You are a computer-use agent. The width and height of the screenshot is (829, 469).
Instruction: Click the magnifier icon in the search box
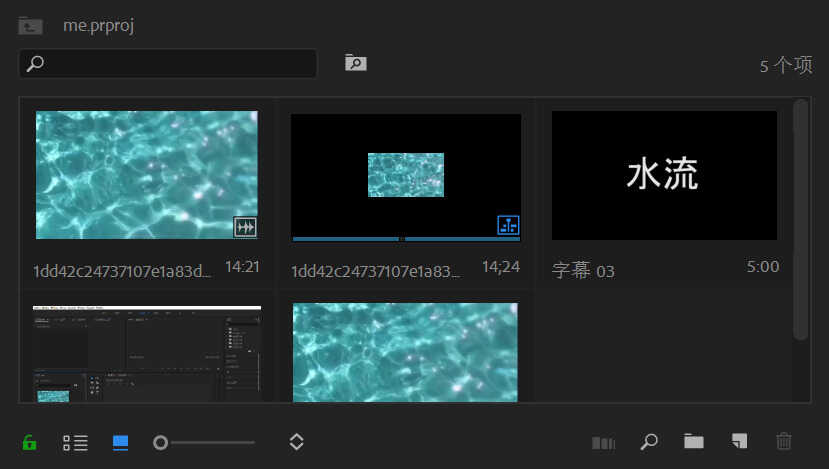[x=35, y=63]
